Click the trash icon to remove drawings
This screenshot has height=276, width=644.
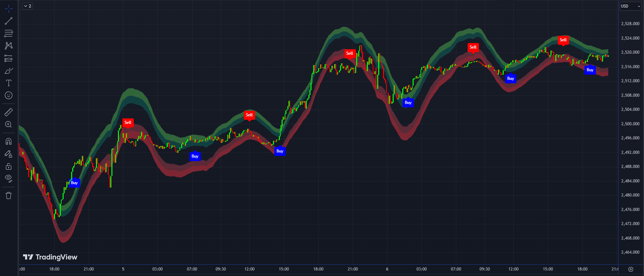tap(9, 195)
